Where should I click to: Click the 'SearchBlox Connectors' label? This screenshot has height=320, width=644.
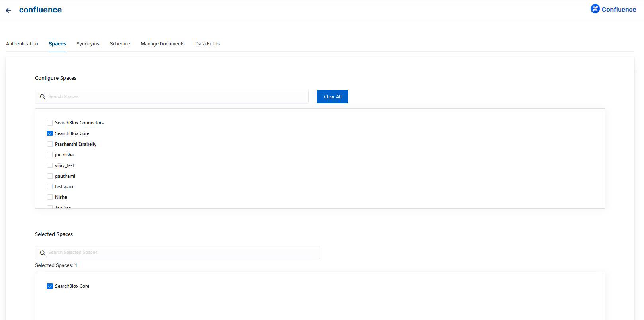(x=79, y=123)
